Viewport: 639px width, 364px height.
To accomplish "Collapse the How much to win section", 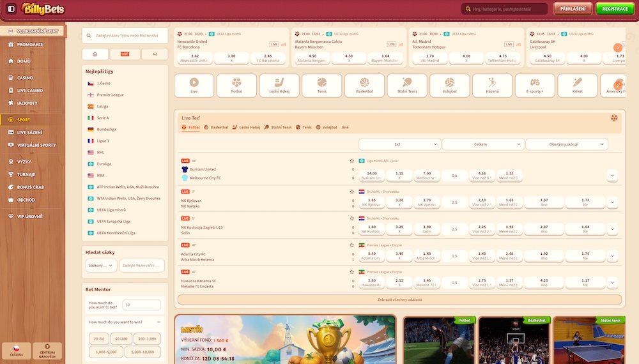I will coord(158,322).
